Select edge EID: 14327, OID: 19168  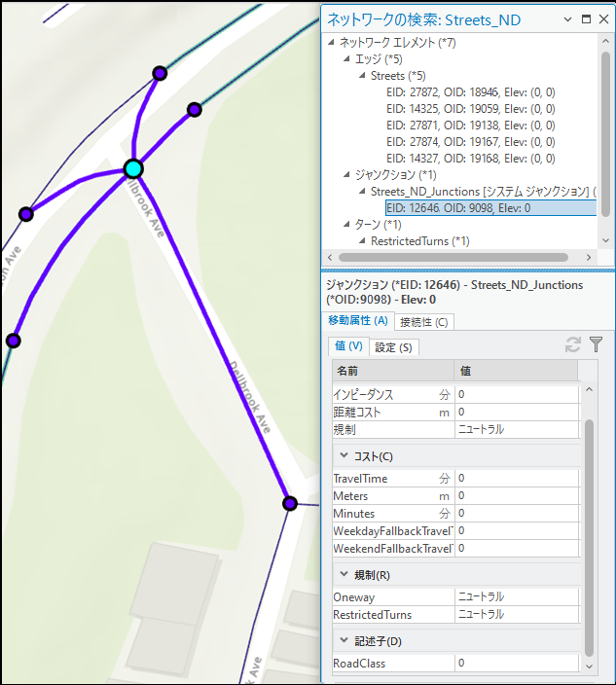click(470, 159)
